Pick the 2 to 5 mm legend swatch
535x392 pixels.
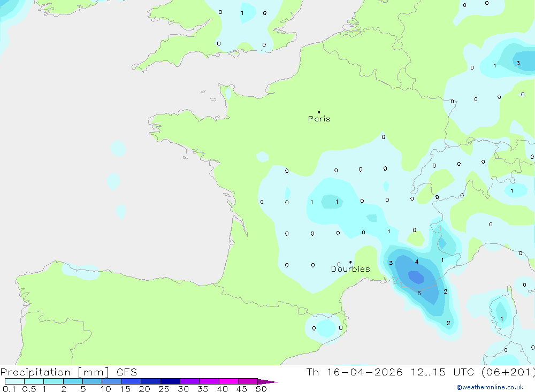pos(73,381)
